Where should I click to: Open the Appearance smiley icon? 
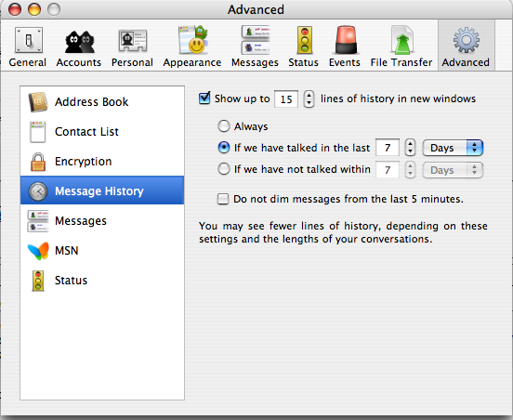192,40
